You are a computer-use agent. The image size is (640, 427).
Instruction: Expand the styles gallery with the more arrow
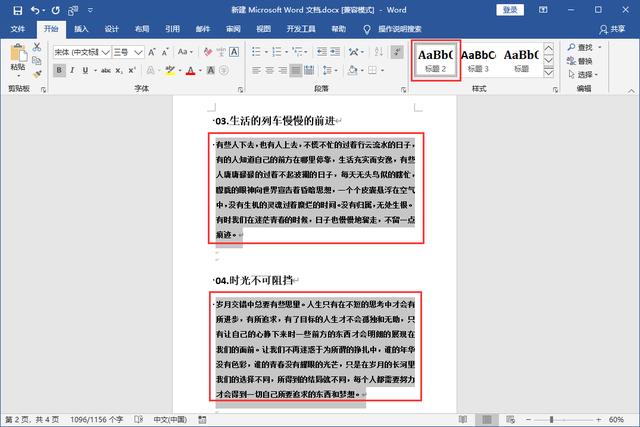(x=549, y=73)
